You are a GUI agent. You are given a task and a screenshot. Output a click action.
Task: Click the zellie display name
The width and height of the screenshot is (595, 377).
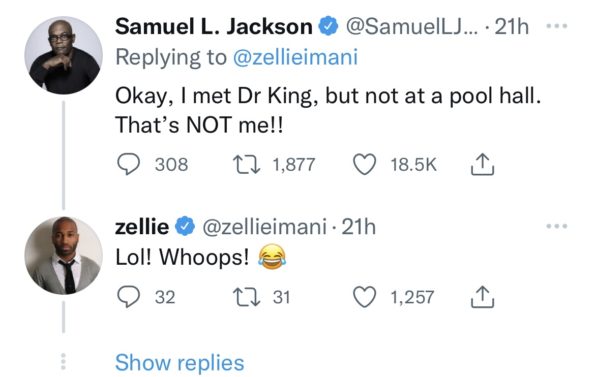tap(142, 227)
